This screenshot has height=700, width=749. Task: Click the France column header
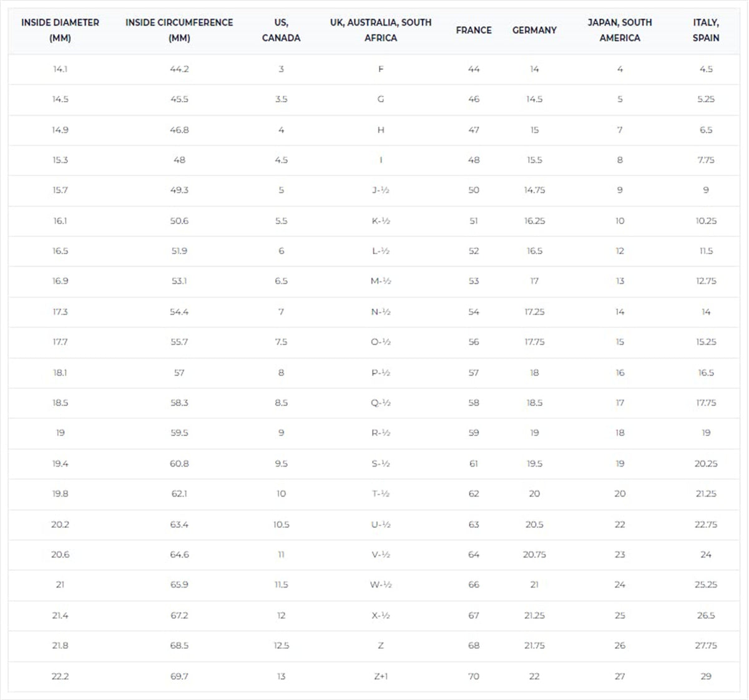(474, 30)
